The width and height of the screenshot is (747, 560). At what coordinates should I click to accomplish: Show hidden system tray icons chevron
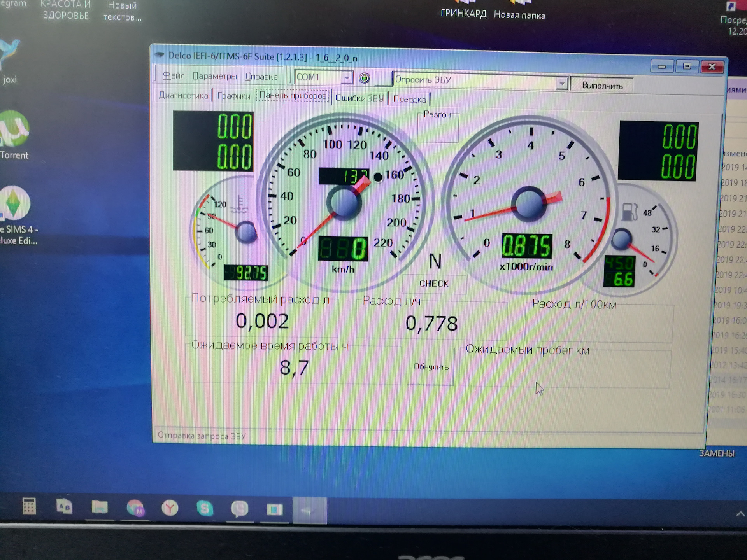(740, 514)
